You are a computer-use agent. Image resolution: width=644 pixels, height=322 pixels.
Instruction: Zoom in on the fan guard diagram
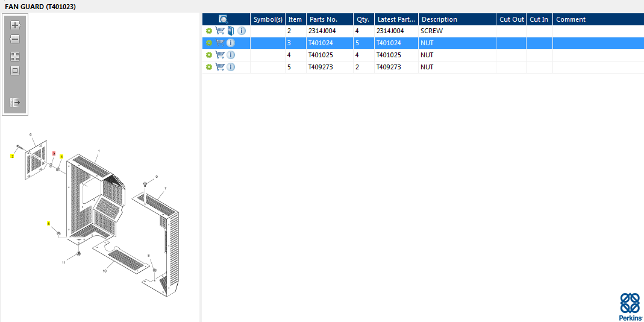coord(15,25)
